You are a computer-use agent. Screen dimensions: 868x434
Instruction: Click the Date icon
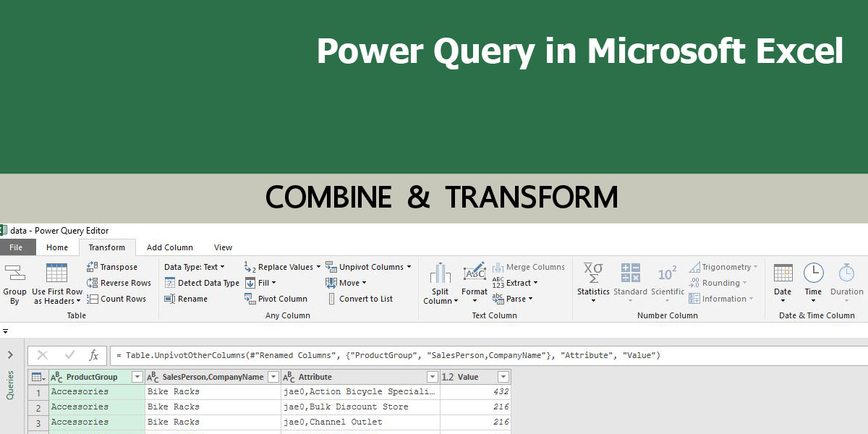[783, 273]
